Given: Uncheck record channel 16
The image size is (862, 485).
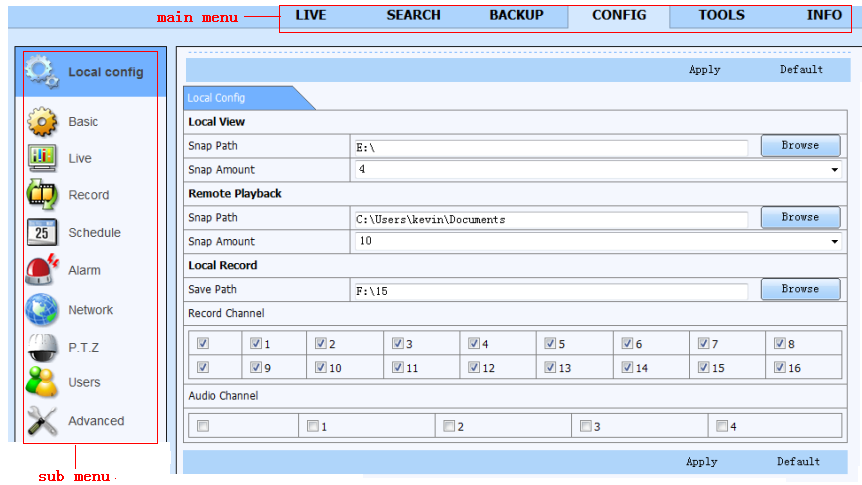Looking at the screenshot, I should 780,367.
